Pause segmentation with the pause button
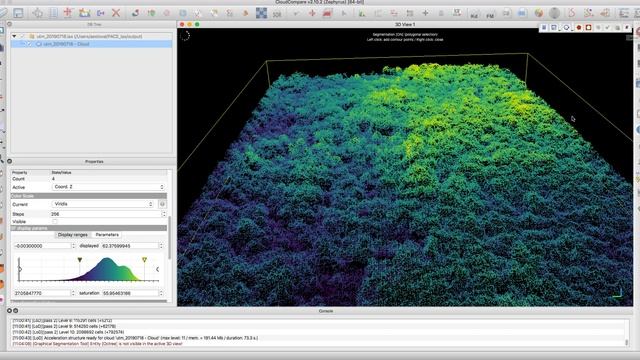This screenshot has width=640, height=360. pos(544,28)
